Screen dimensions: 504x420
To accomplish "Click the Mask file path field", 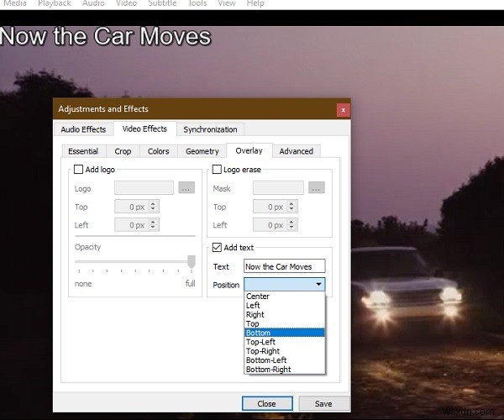I will pyautogui.click(x=278, y=188).
